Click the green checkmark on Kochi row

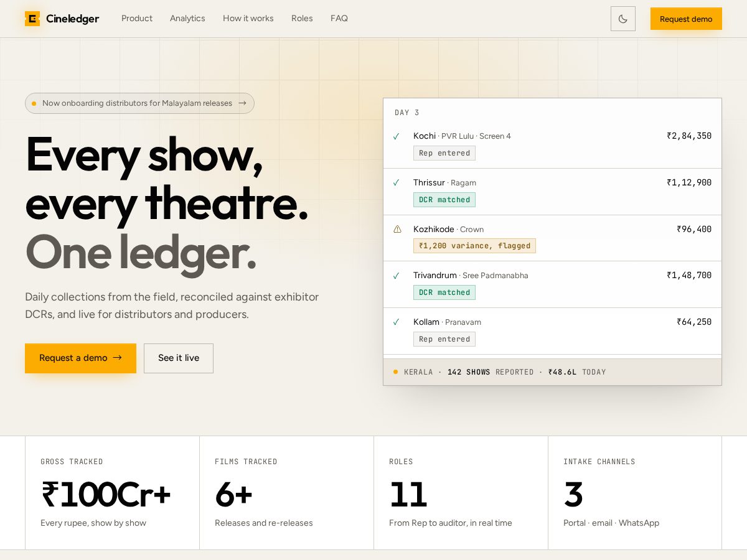click(397, 136)
